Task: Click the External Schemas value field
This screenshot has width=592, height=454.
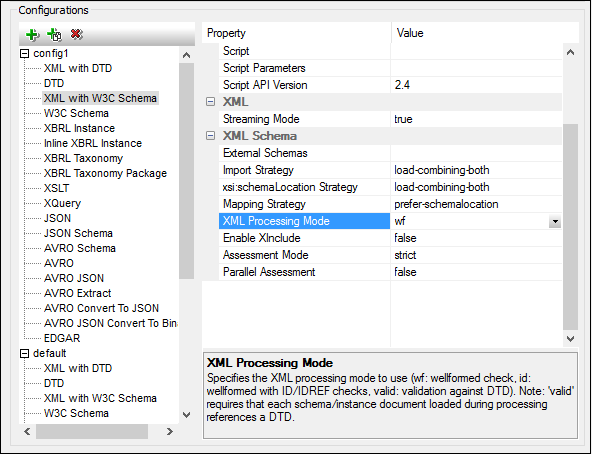Action: coord(476,153)
